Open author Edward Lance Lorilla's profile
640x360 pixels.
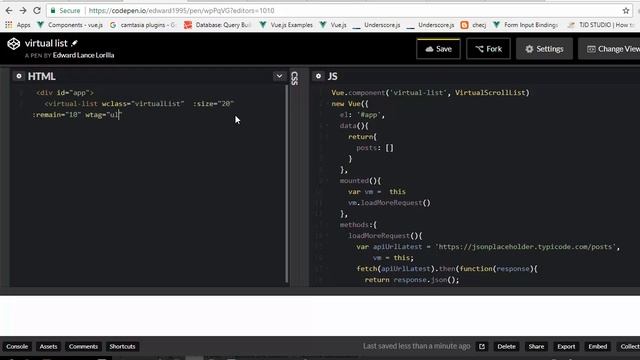click(x=83, y=55)
